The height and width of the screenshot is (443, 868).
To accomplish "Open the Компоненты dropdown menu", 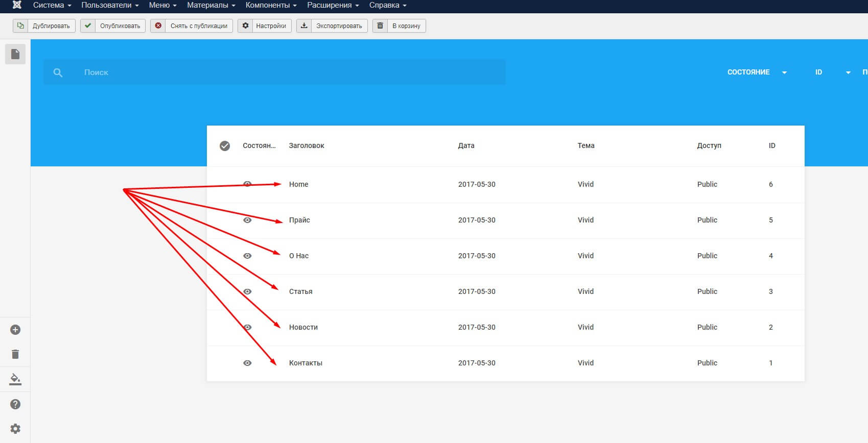I will coord(271,5).
